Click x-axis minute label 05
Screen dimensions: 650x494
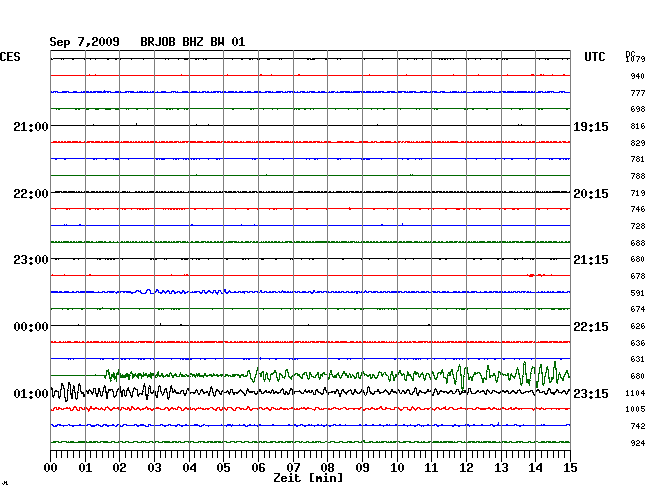coord(223,468)
